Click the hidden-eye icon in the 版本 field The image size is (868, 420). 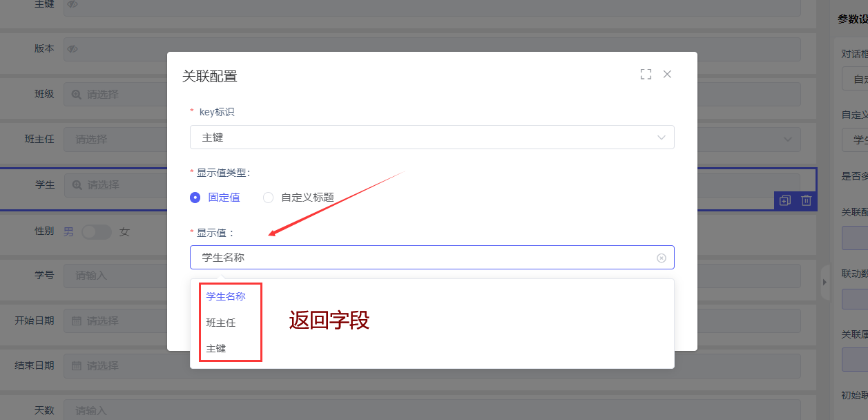point(73,49)
